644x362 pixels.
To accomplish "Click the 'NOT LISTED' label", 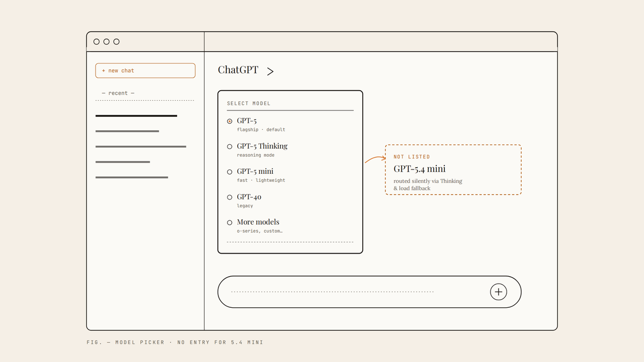I will pos(412,157).
